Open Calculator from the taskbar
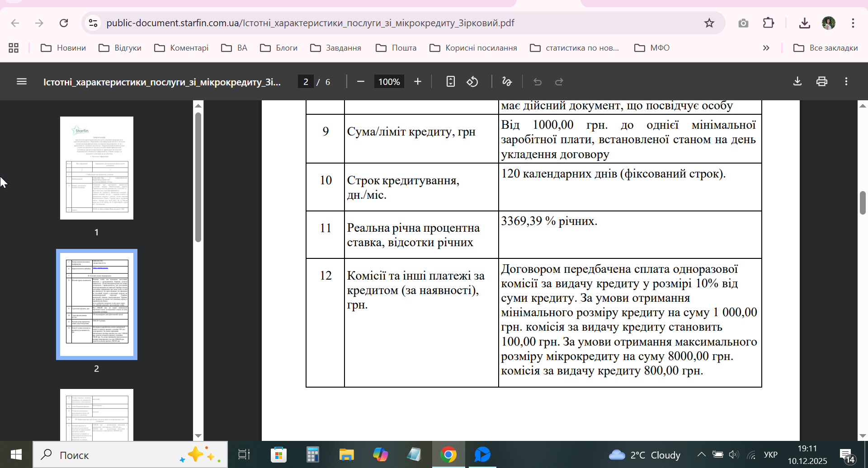The height and width of the screenshot is (468, 868). [x=312, y=454]
